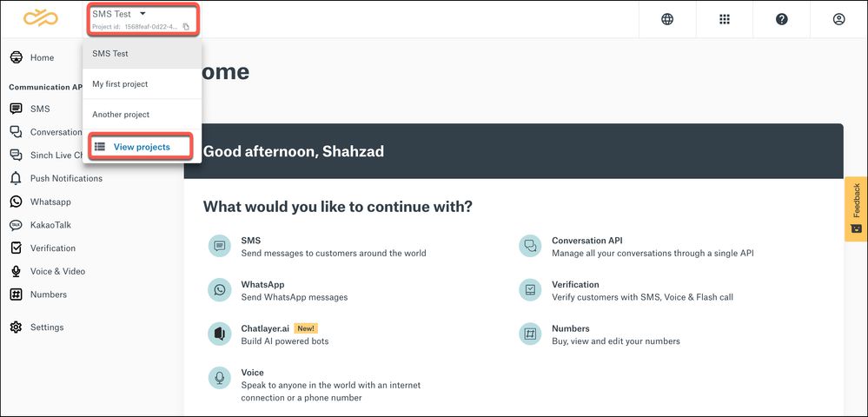Click the Numbers hash shortcut icon

tap(530, 334)
